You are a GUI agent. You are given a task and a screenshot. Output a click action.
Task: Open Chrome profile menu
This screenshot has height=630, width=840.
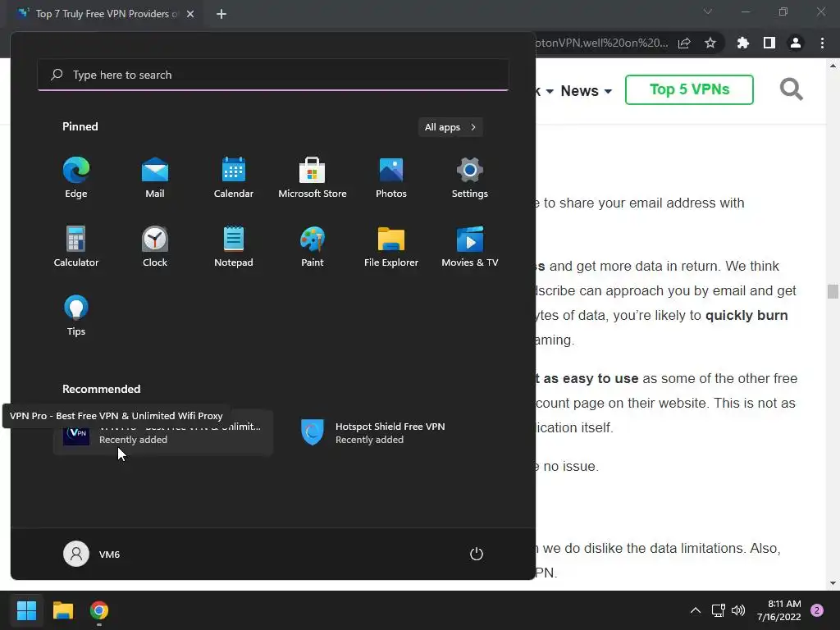point(796,43)
